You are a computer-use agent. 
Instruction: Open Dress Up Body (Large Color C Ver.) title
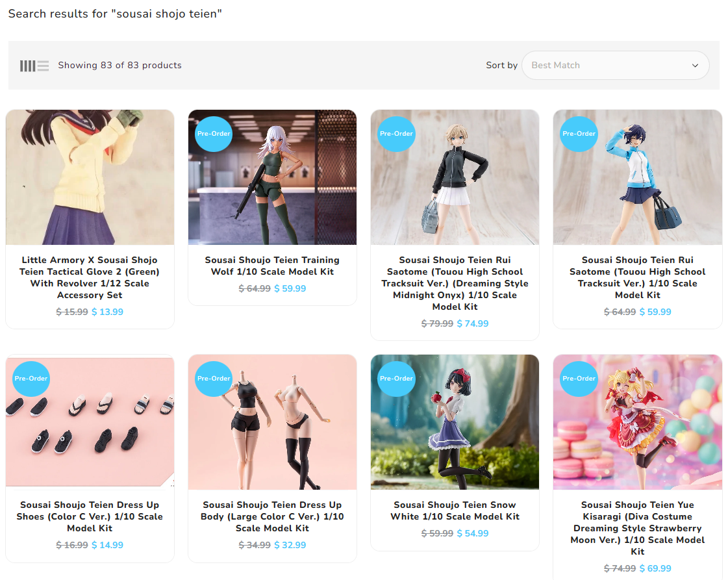273,516
